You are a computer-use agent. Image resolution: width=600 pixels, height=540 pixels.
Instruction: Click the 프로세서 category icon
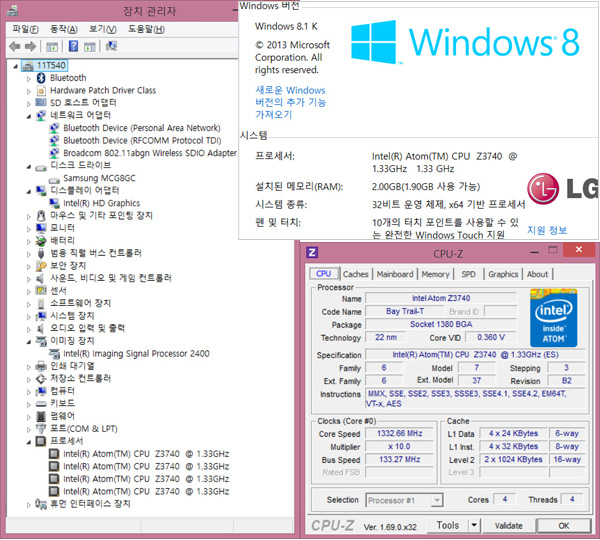(41, 441)
